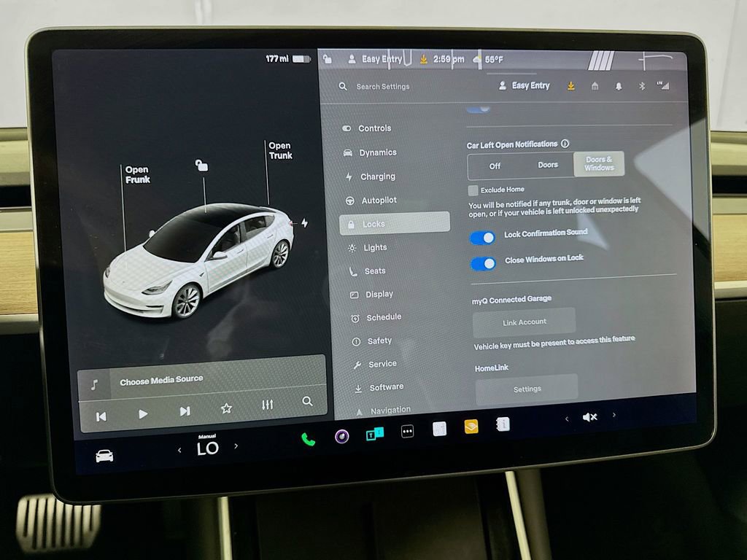Collapse the volume panel with the left arrow

click(567, 417)
